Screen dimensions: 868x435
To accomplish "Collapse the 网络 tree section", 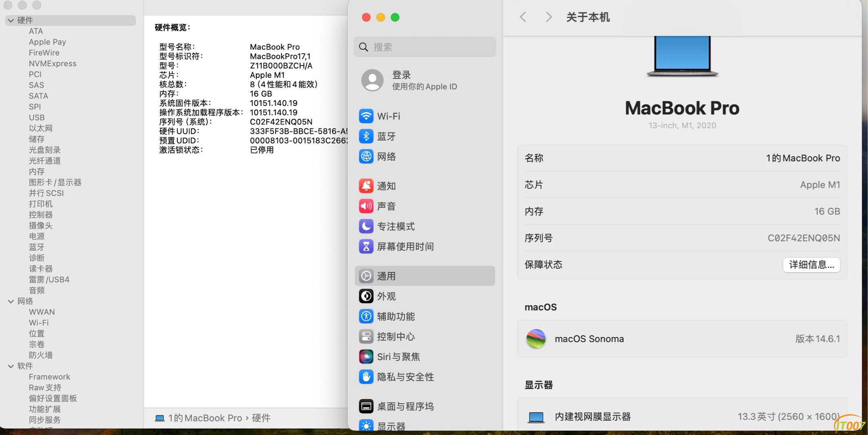I will coord(11,301).
